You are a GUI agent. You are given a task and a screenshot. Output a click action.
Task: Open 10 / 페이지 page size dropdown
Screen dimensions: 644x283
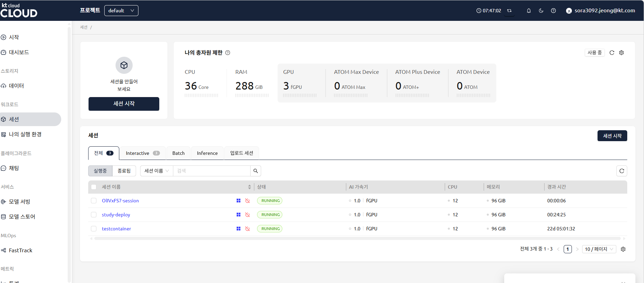[599, 249]
